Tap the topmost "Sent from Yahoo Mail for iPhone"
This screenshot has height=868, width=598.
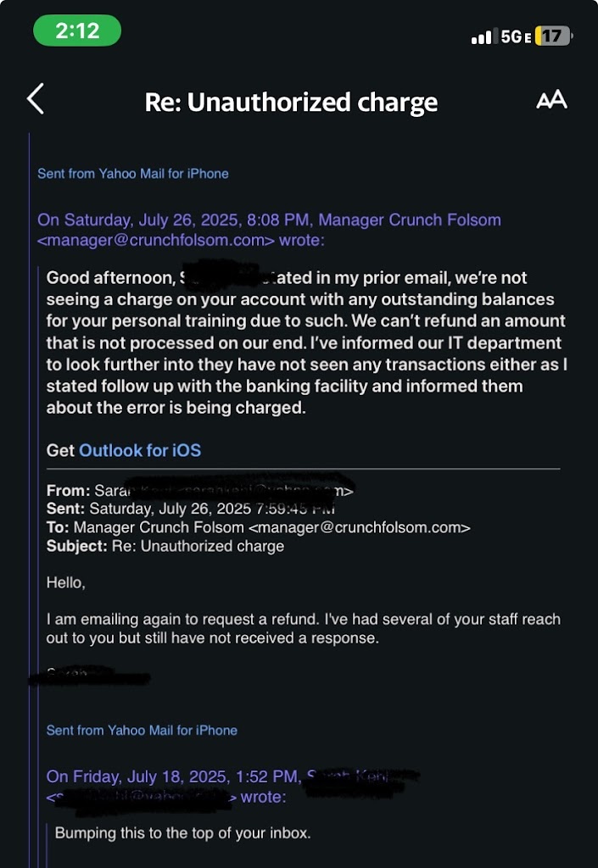(x=133, y=174)
